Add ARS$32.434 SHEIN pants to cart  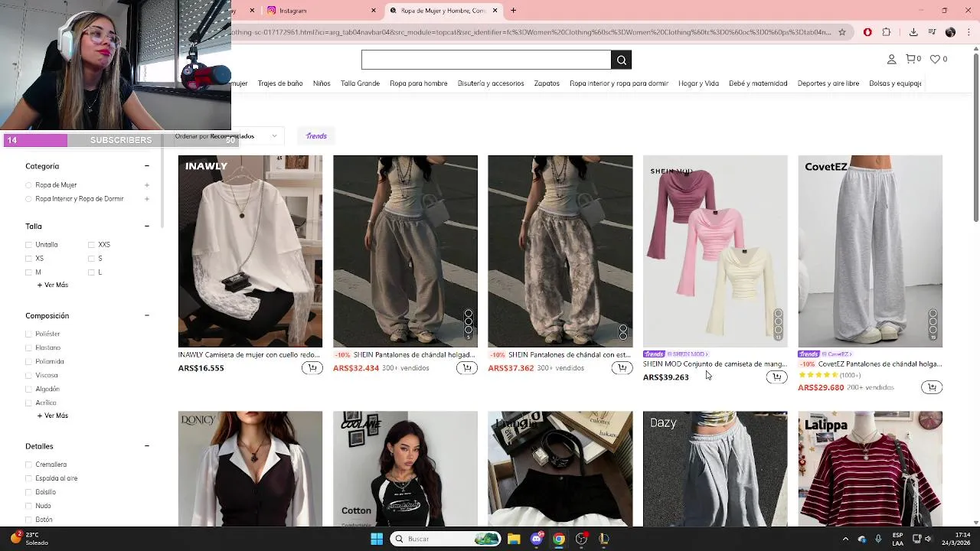point(466,368)
